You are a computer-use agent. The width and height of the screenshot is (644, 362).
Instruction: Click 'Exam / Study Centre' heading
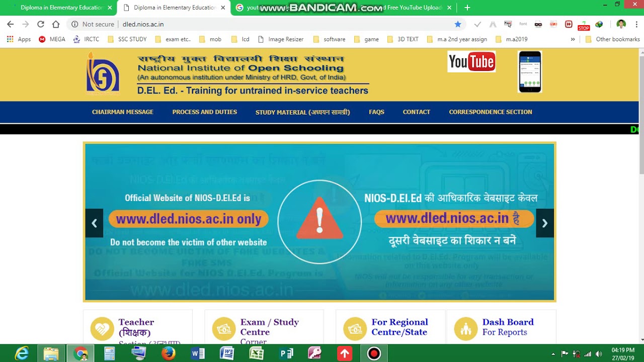click(x=270, y=327)
